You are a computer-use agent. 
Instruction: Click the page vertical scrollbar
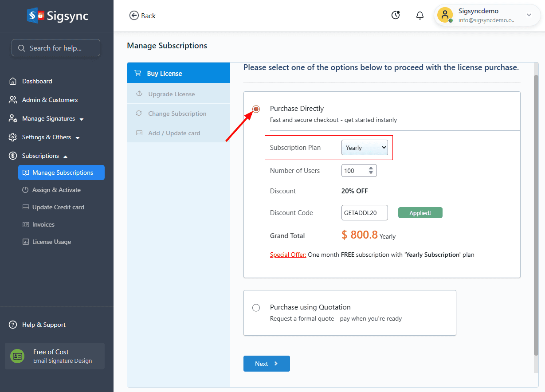point(536,215)
